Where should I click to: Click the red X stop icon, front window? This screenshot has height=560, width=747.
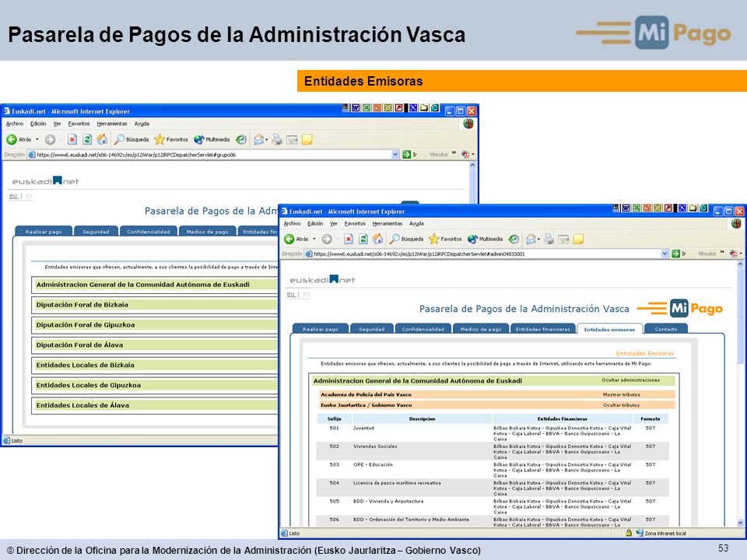coord(349,239)
